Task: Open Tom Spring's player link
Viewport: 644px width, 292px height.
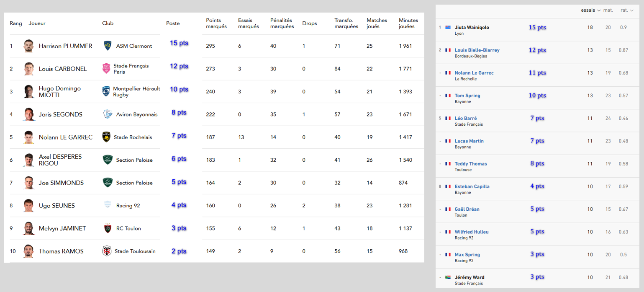Action: (x=467, y=96)
